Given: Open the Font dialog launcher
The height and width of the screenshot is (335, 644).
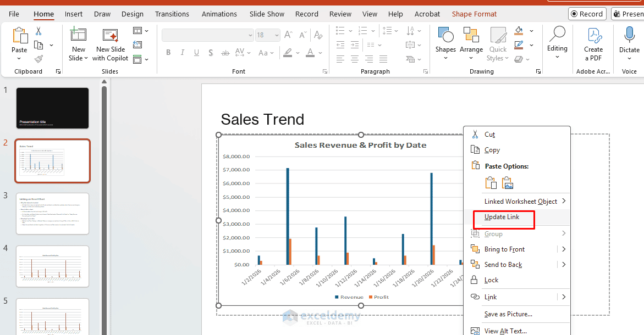Looking at the screenshot, I should coord(325,71).
